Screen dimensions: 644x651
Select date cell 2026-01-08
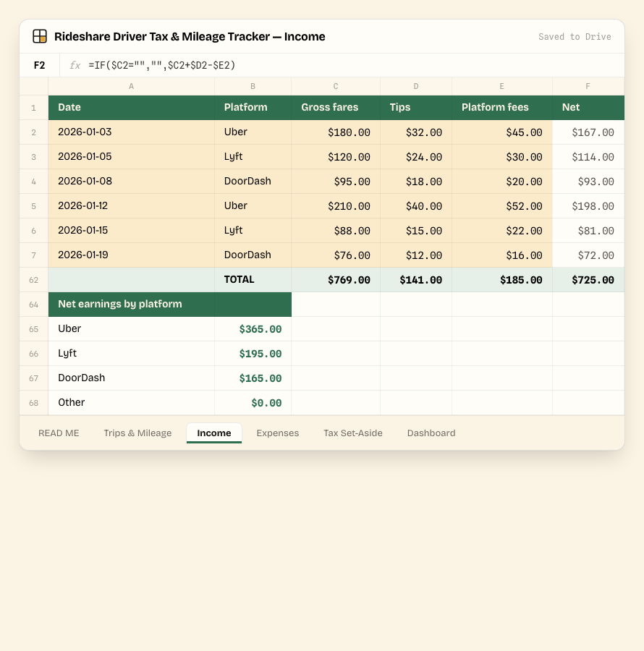click(x=131, y=182)
